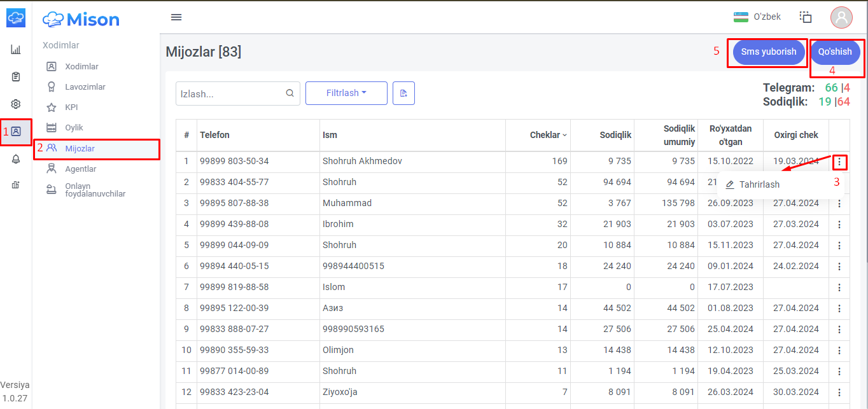The height and width of the screenshot is (409, 868).
Task: Click the copy windows icon near language selector
Action: coord(806,17)
